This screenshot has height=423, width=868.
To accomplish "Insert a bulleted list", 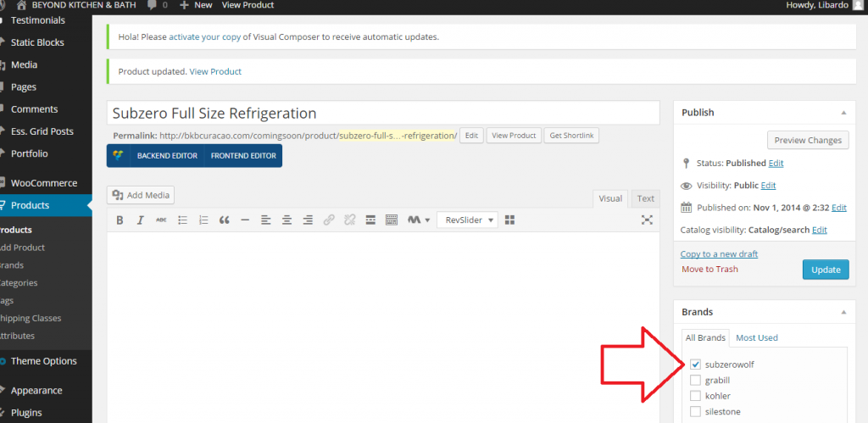I will (x=182, y=220).
